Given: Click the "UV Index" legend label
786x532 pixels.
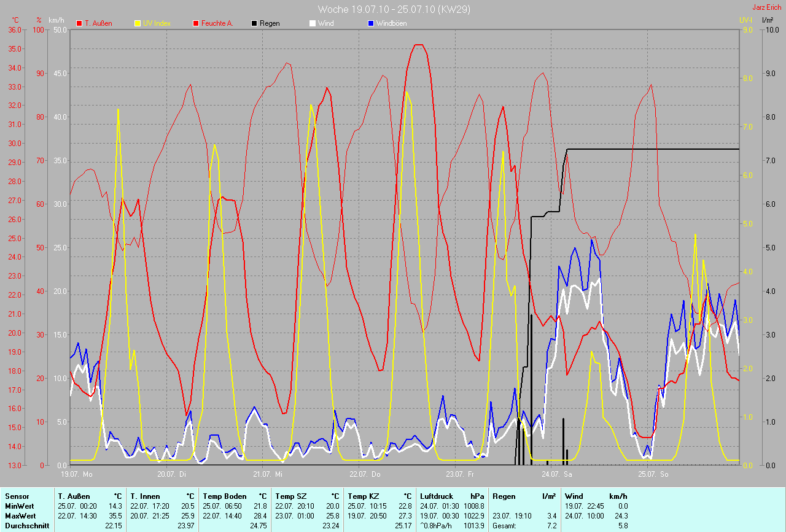Looking at the screenshot, I should click(157, 23).
